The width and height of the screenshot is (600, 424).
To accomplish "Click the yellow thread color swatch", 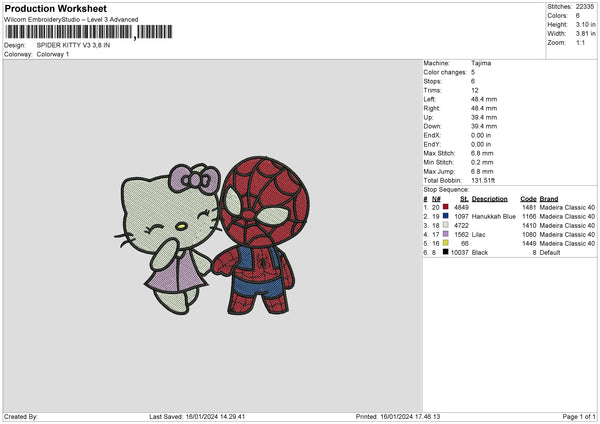I will coord(445,243).
